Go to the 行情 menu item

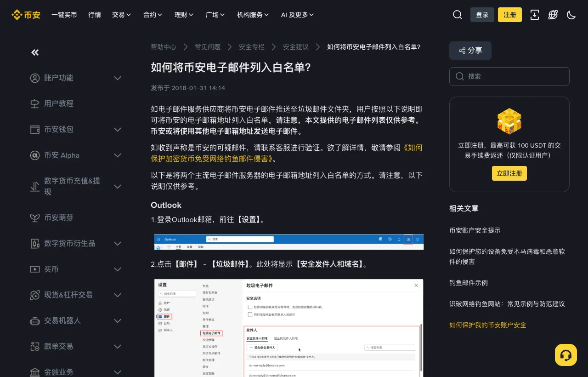[x=95, y=15]
